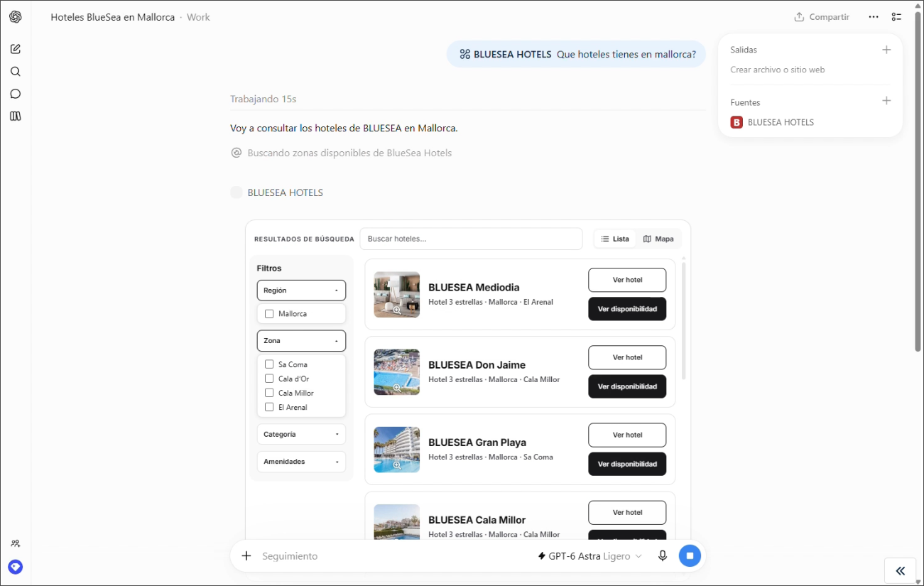Collapse panel with double chevron icon
Viewport: 924px width, 586px height.
tap(901, 570)
